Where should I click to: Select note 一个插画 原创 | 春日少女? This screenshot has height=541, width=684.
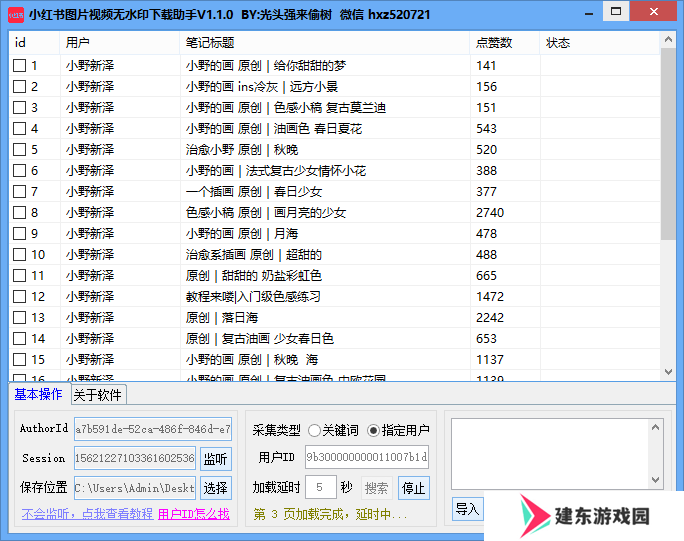tap(254, 192)
